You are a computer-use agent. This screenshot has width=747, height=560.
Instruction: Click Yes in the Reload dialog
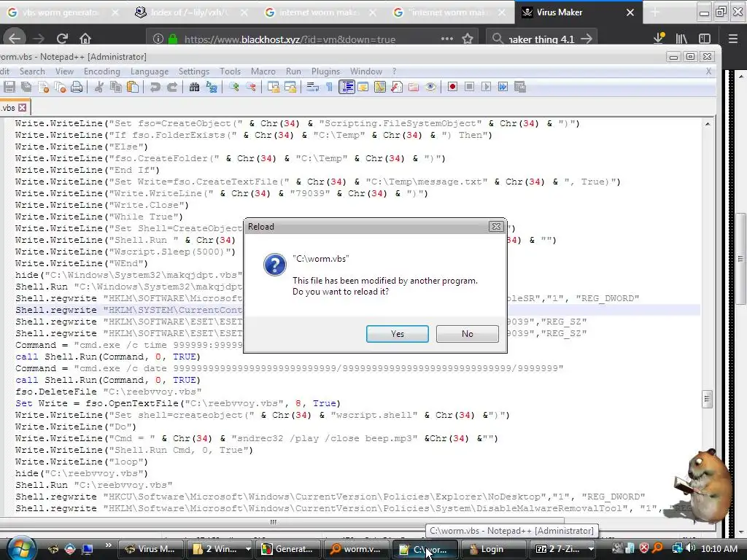click(398, 334)
